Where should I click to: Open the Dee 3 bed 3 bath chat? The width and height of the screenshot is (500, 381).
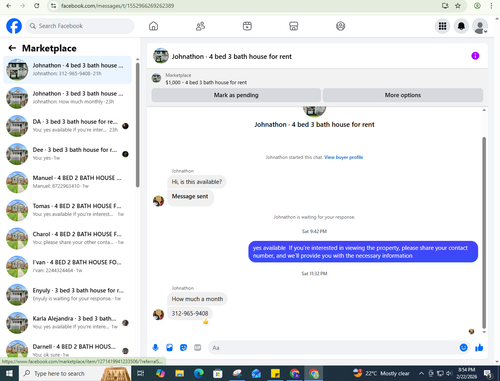pyautogui.click(x=67, y=154)
